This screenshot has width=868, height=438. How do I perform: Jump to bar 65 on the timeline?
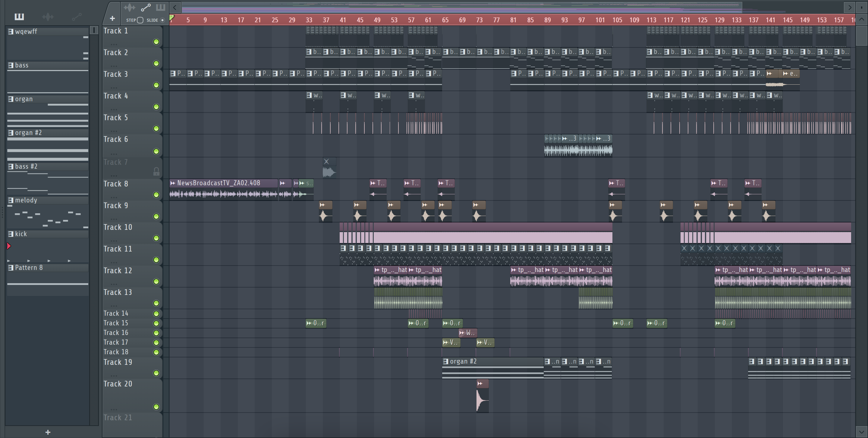pyautogui.click(x=445, y=20)
